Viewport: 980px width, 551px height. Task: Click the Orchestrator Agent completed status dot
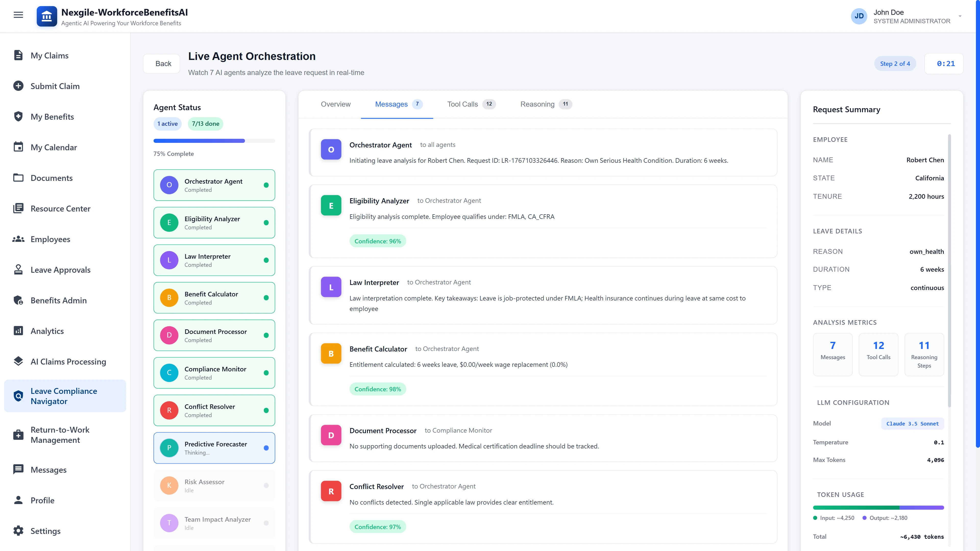tap(266, 185)
